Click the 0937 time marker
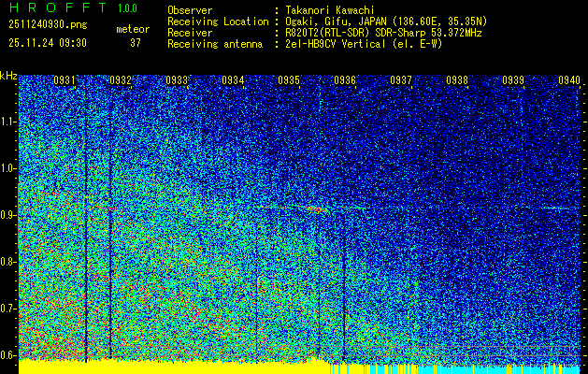 point(401,80)
